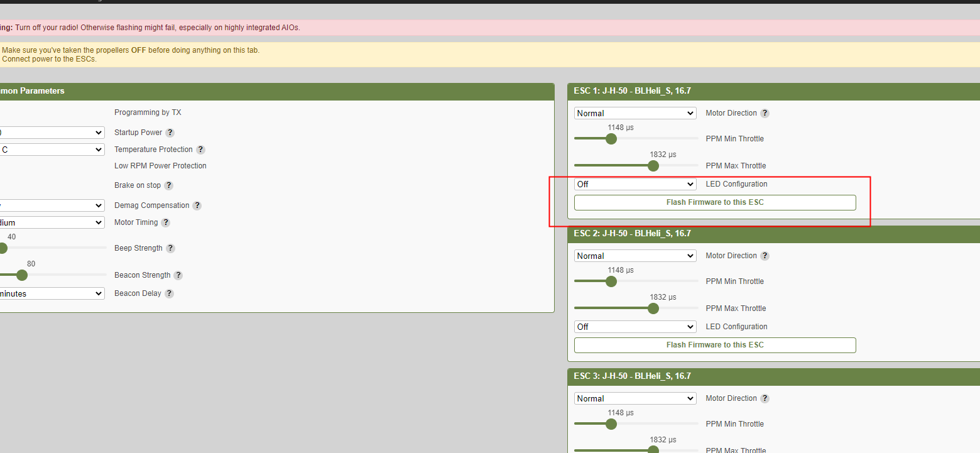Click ESC 2 Motor Direction help icon
This screenshot has height=453, width=980.
pos(765,256)
